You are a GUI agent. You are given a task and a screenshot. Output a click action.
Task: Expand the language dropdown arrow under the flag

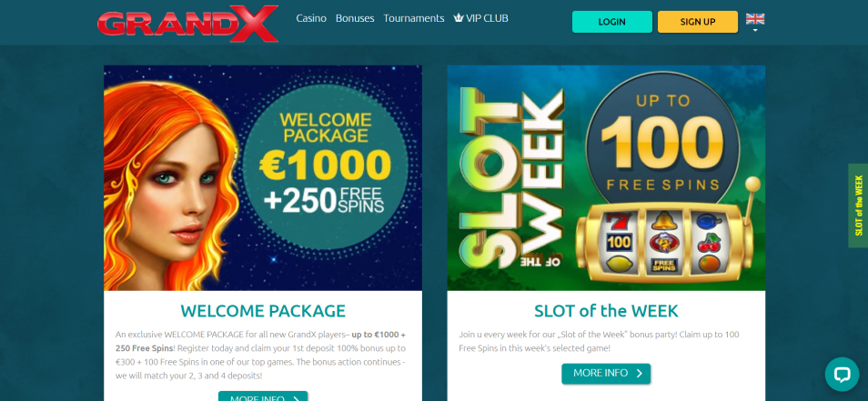point(755,30)
